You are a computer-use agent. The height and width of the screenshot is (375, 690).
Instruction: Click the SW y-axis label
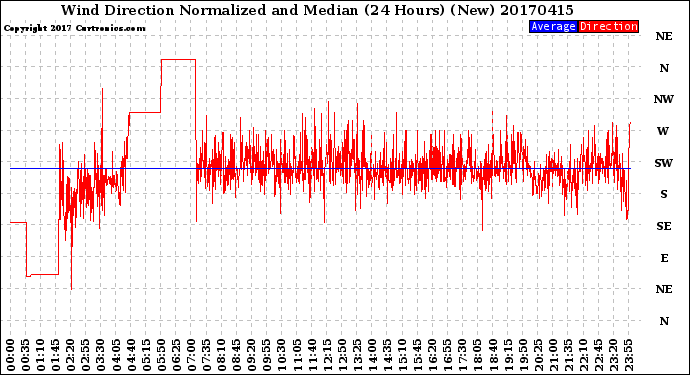pos(664,163)
